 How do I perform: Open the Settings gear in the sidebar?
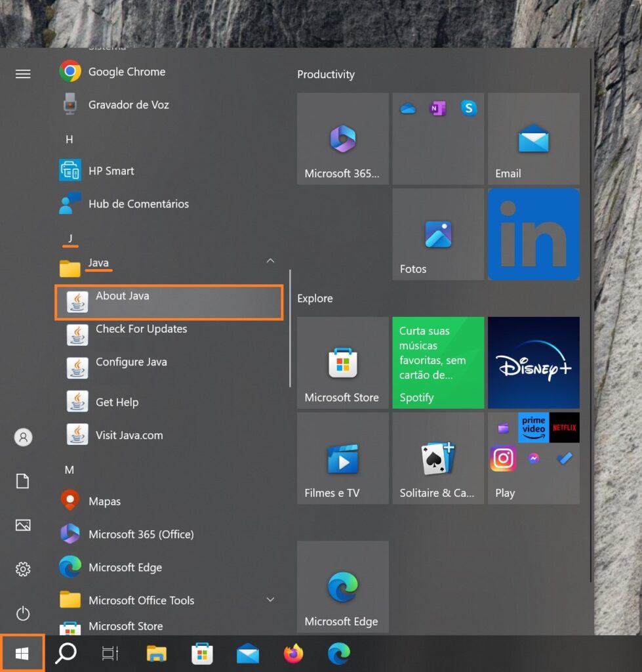[23, 569]
